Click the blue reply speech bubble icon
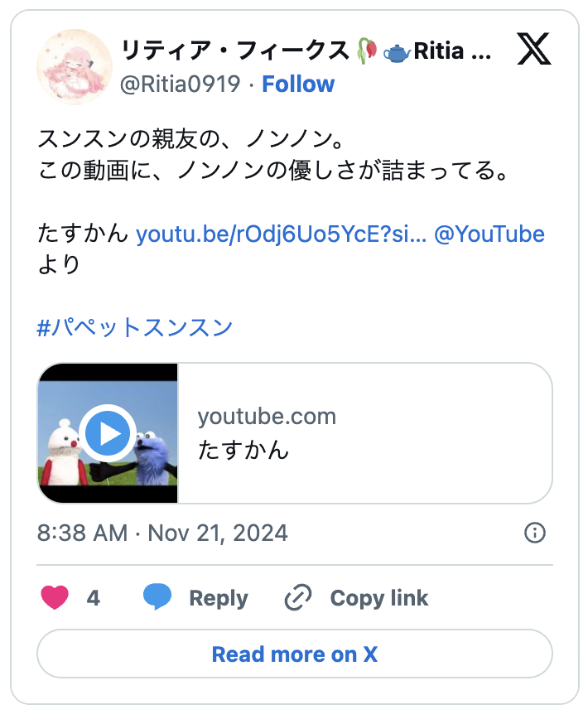 click(157, 596)
